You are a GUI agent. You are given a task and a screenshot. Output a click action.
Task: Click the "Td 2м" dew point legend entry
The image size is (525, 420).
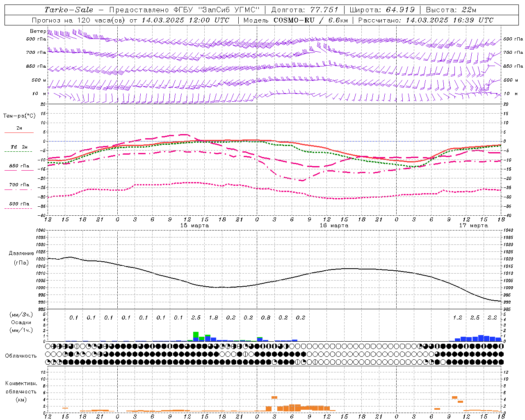point(19,147)
